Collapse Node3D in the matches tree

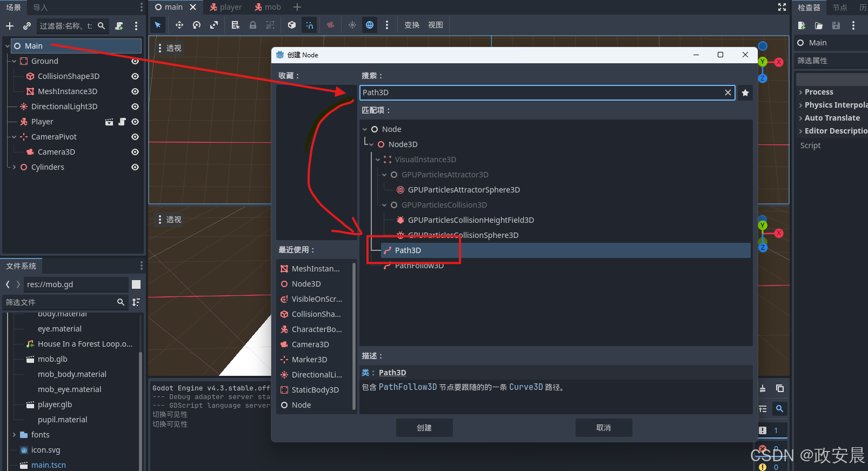(x=371, y=144)
